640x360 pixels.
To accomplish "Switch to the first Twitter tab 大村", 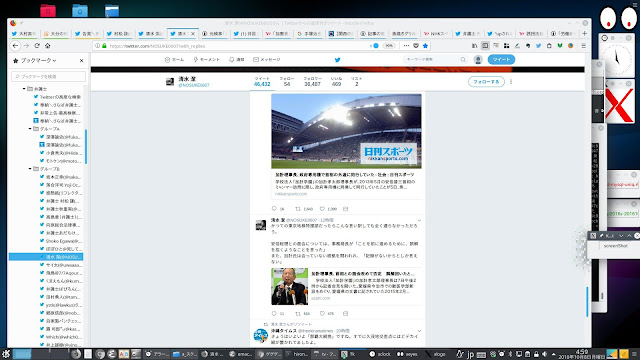I will click(24, 33).
